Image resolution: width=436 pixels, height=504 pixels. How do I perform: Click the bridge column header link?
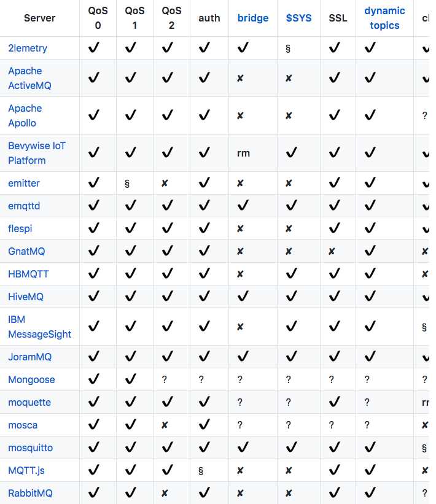(x=253, y=18)
